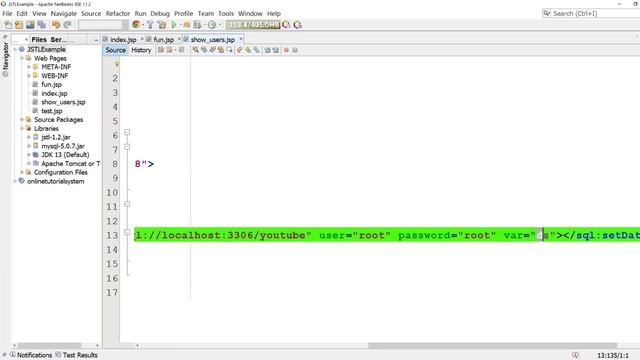Collapse the code fold at line 6
Image resolution: width=640 pixels, height=360 pixels.
click(x=127, y=132)
